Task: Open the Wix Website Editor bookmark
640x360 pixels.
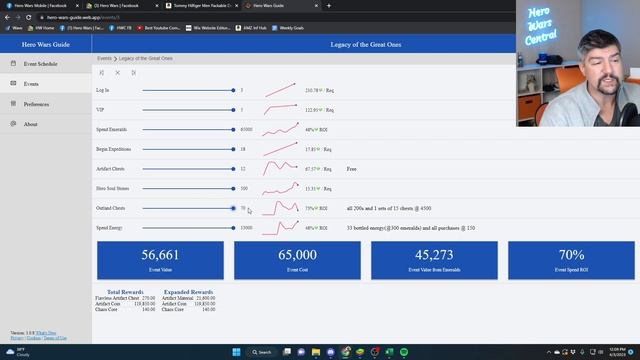Action: tap(208, 28)
